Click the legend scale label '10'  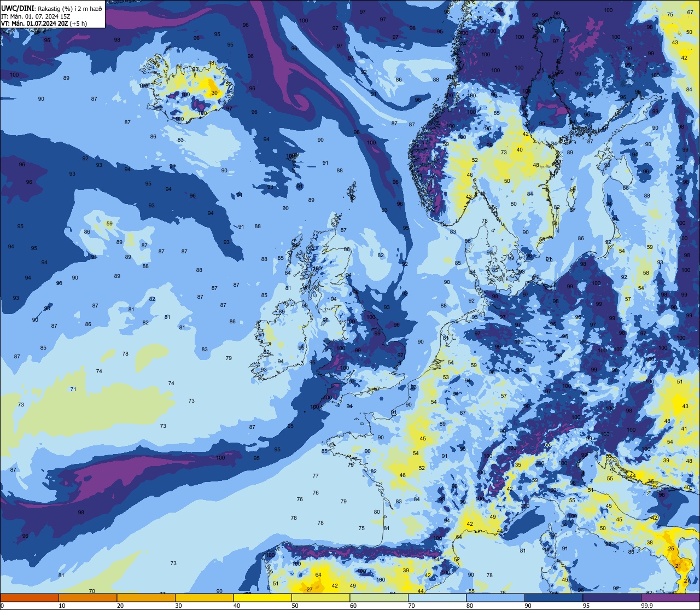[62, 606]
